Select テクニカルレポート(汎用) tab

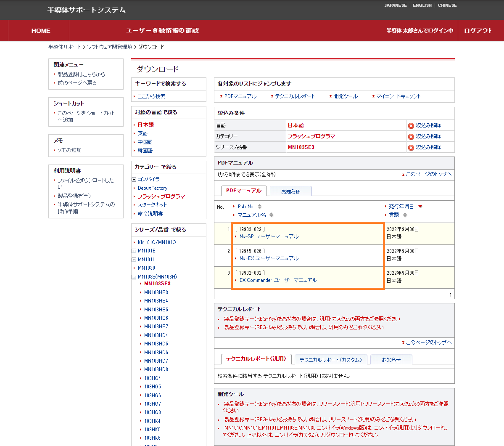(256, 359)
